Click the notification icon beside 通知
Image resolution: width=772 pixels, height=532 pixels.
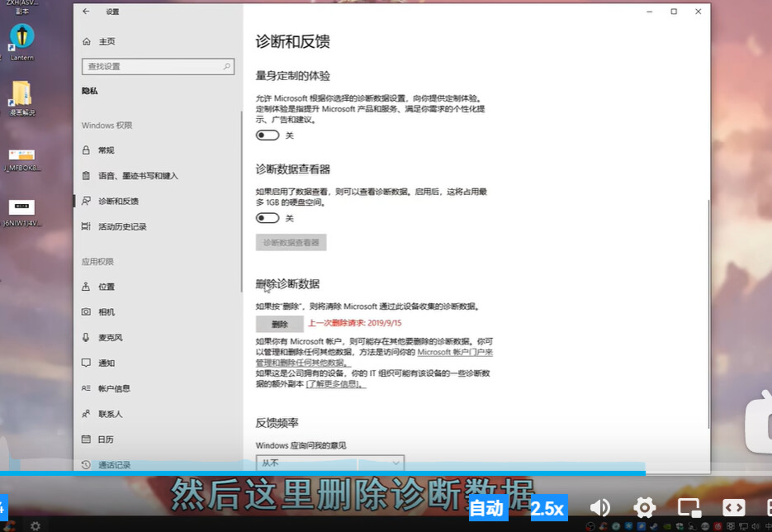(86, 363)
